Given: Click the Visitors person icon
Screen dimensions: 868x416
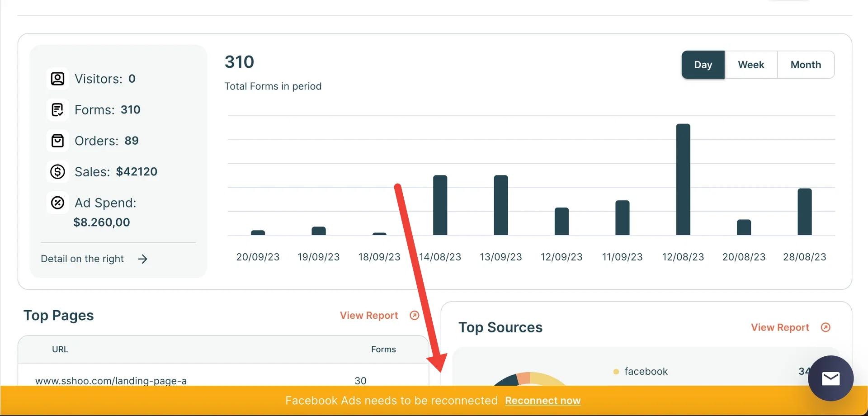Looking at the screenshot, I should [57, 79].
